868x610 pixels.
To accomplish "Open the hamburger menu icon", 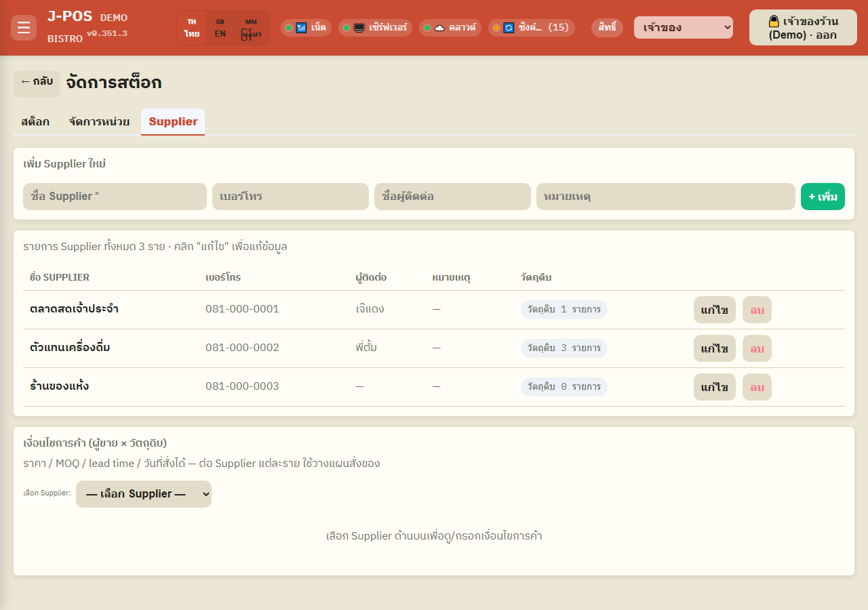I will (x=24, y=28).
